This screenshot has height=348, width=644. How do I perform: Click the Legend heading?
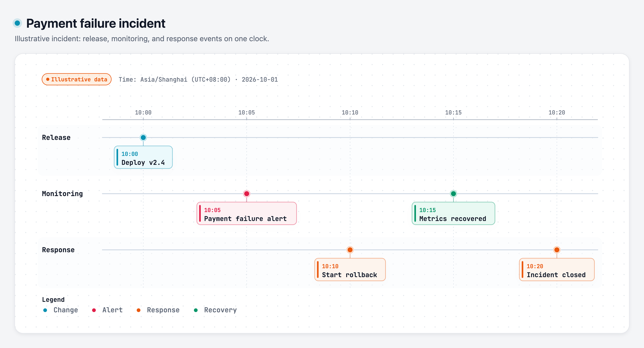tap(53, 300)
